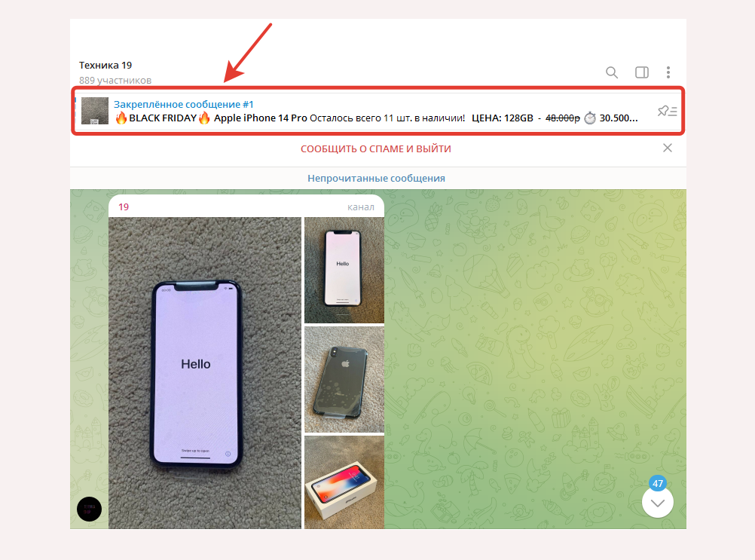Screen dimensions: 755x560
Task: Click the sender name 19
Action: pos(124,207)
